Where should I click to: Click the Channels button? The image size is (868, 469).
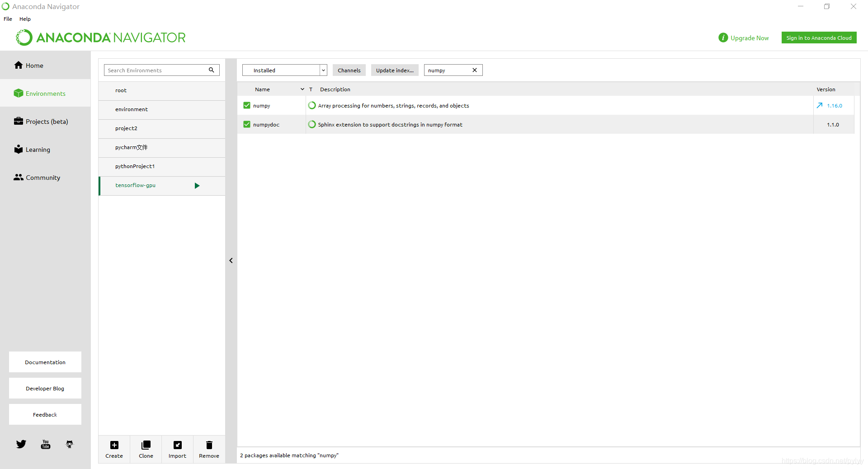point(349,70)
